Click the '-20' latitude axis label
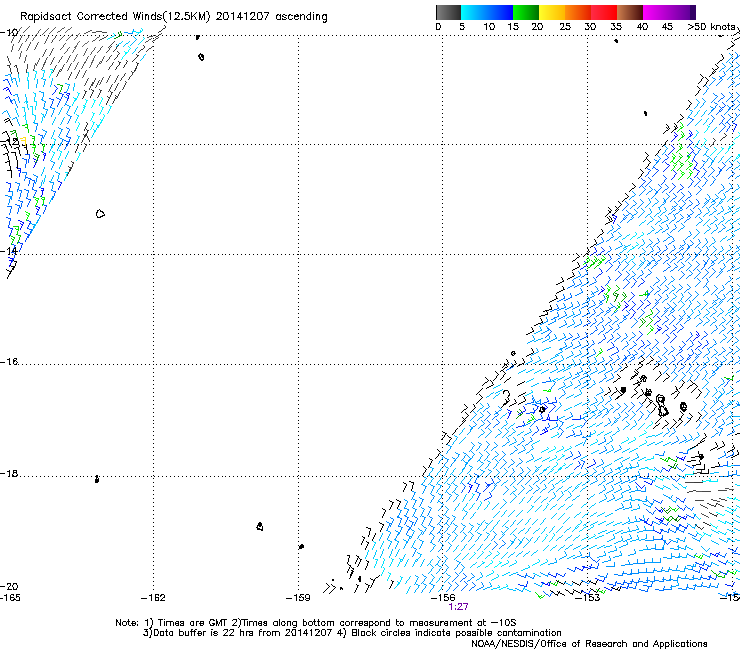Viewport: 740px width, 650px height. click(x=9, y=586)
